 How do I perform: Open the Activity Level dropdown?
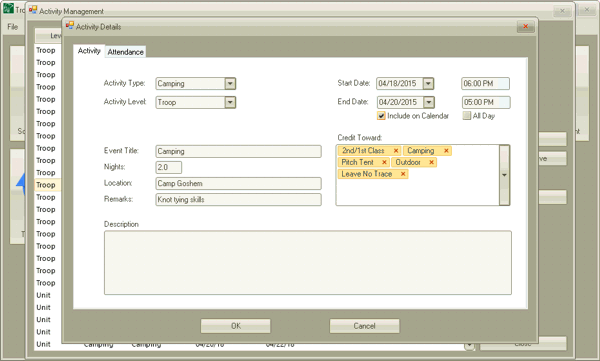coord(230,102)
